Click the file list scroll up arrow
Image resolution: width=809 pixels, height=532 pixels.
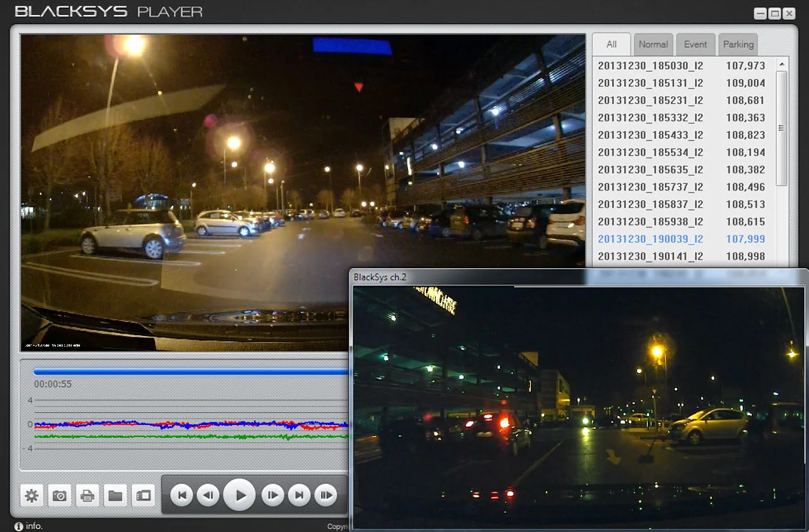tap(782, 64)
